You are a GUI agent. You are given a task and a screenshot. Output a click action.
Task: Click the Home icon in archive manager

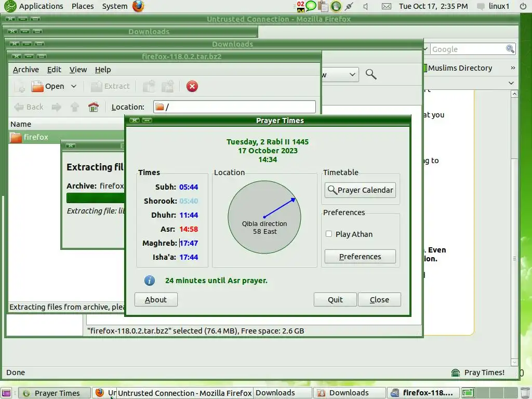[94, 107]
